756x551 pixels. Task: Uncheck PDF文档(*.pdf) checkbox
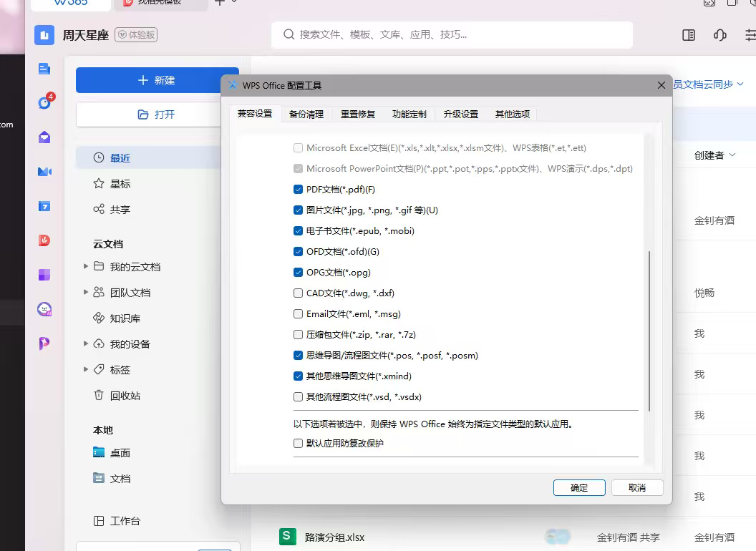tap(298, 190)
